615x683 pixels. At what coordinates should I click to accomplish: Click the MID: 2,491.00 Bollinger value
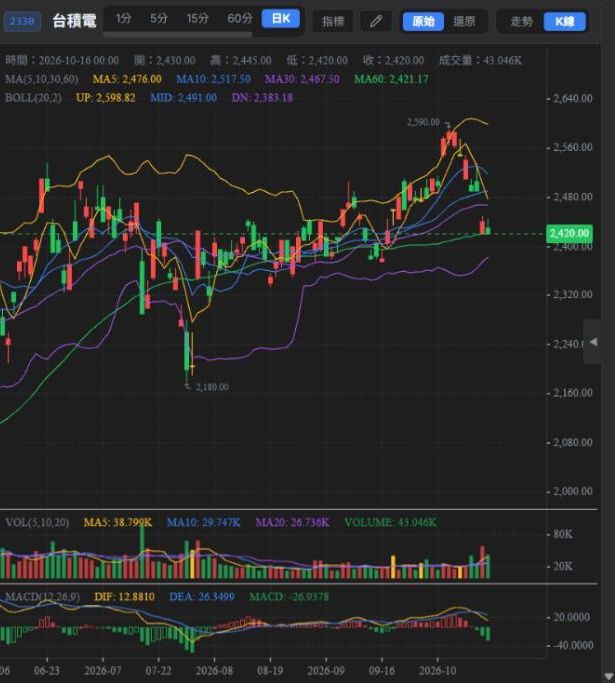(183, 98)
